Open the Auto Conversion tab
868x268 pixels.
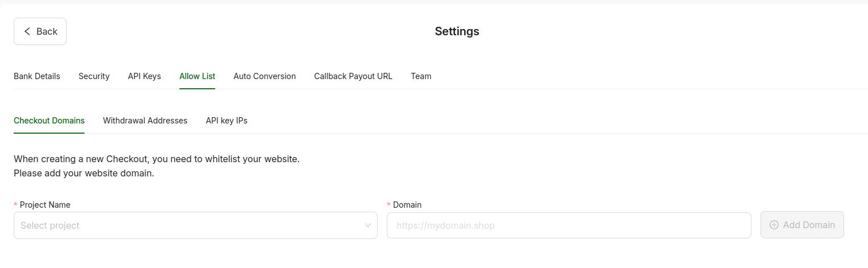[264, 76]
